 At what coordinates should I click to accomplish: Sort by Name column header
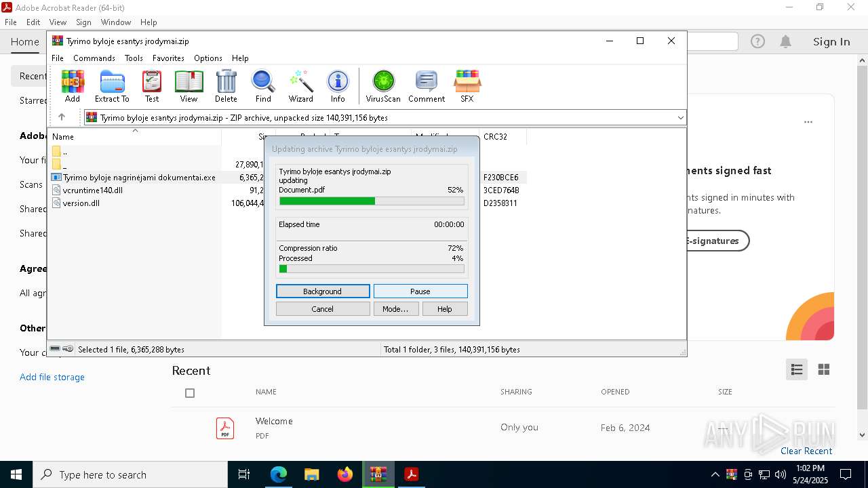tap(134, 136)
